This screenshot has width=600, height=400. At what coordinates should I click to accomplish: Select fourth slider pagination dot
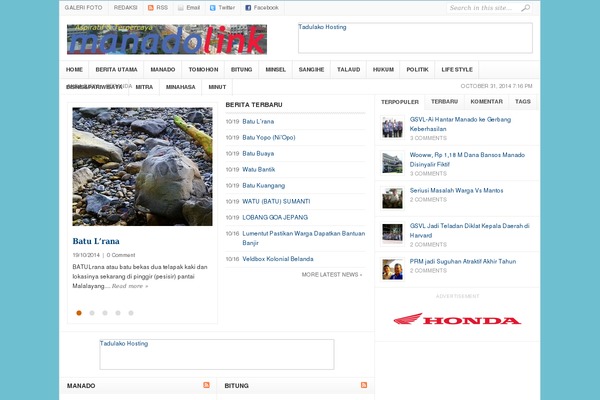[x=118, y=313]
